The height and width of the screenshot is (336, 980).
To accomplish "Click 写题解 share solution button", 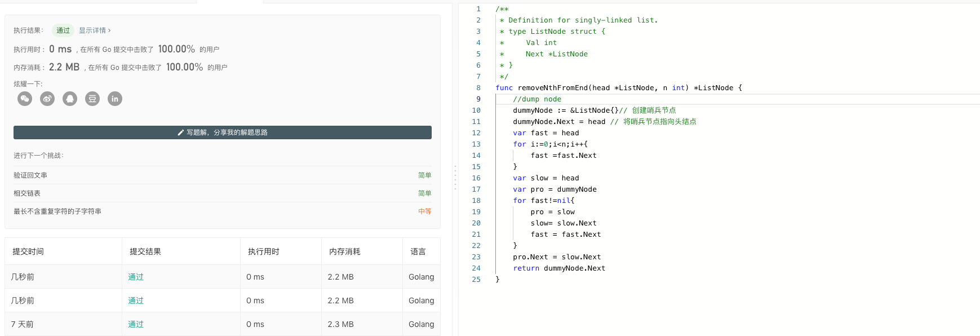I will pyautogui.click(x=223, y=132).
